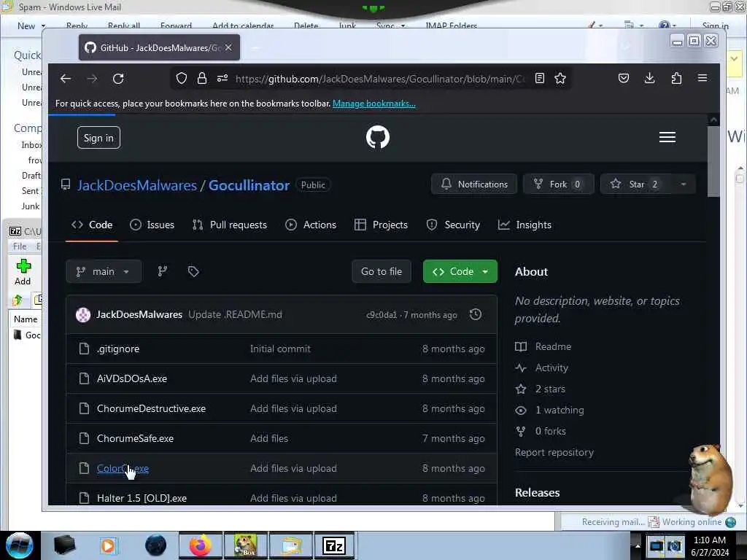Expand the main branch dropdown
The height and width of the screenshot is (560, 747).
(104, 271)
